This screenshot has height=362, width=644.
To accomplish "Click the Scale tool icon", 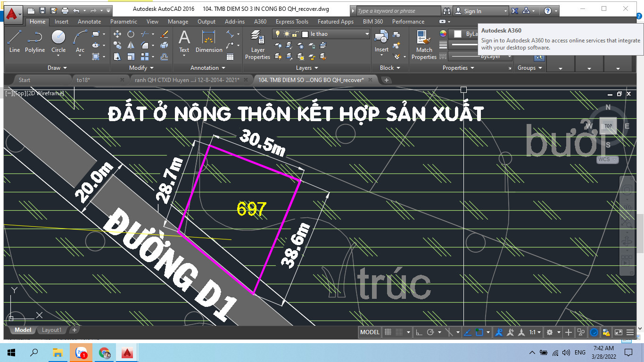I will (131, 57).
